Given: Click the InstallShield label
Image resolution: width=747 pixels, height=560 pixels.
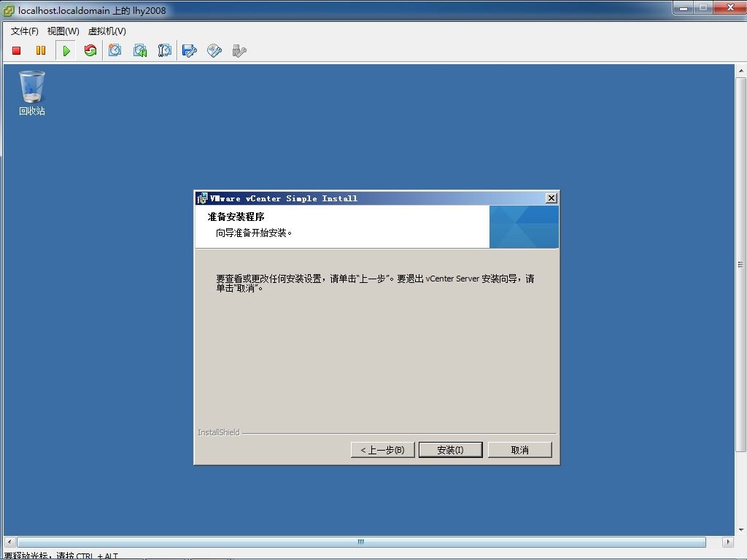Looking at the screenshot, I should click(x=219, y=432).
